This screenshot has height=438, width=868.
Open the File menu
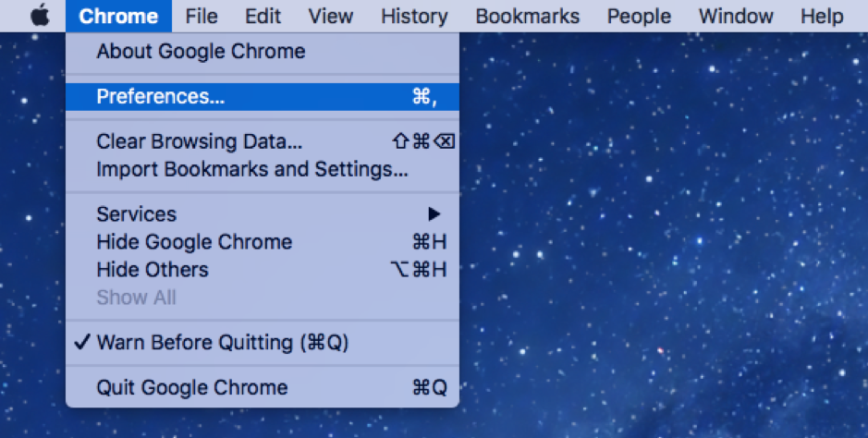[x=202, y=16]
